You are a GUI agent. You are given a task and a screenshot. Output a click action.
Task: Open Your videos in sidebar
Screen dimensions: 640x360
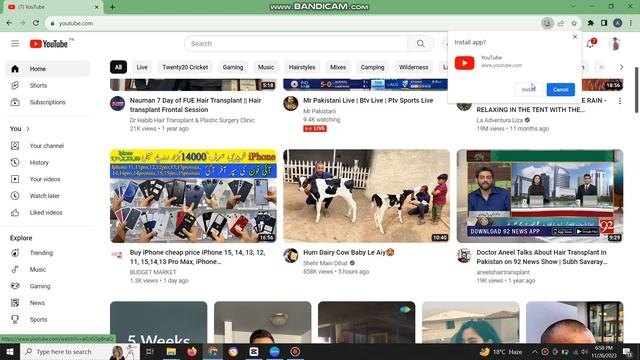pyautogui.click(x=47, y=179)
